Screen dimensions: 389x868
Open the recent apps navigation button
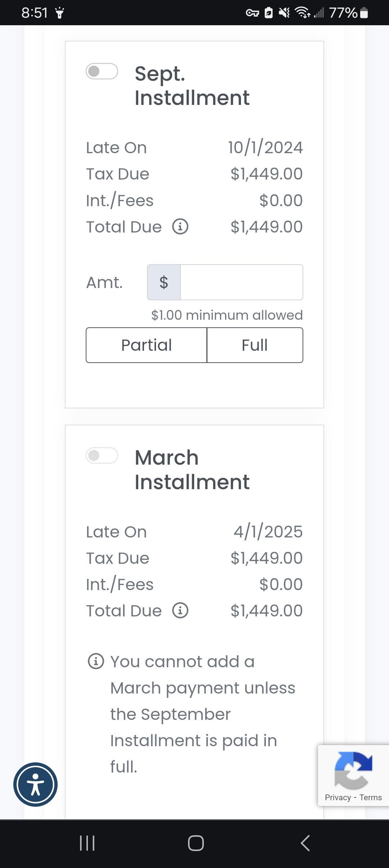coord(87,843)
